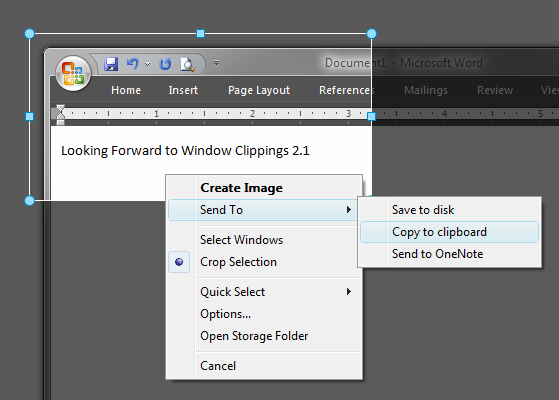559x400 pixels.
Task: Click the Document1 - Microsoft Word title
Action: pyautogui.click(x=404, y=63)
